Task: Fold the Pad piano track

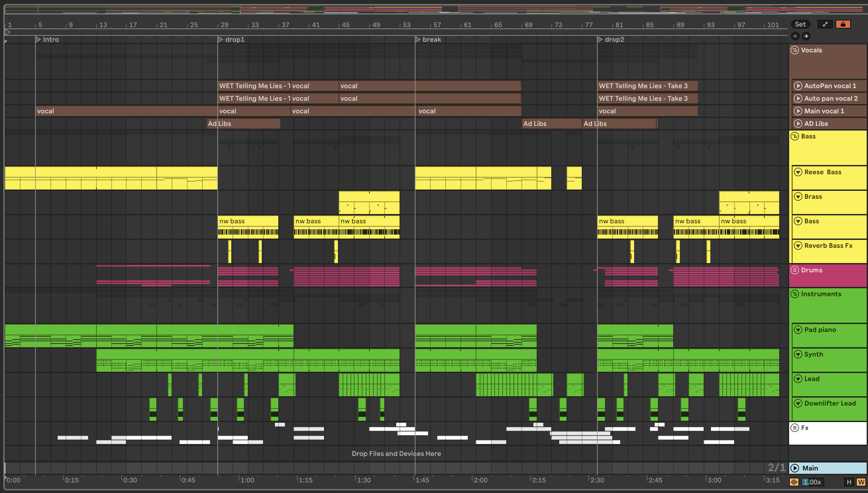Action: click(x=798, y=330)
